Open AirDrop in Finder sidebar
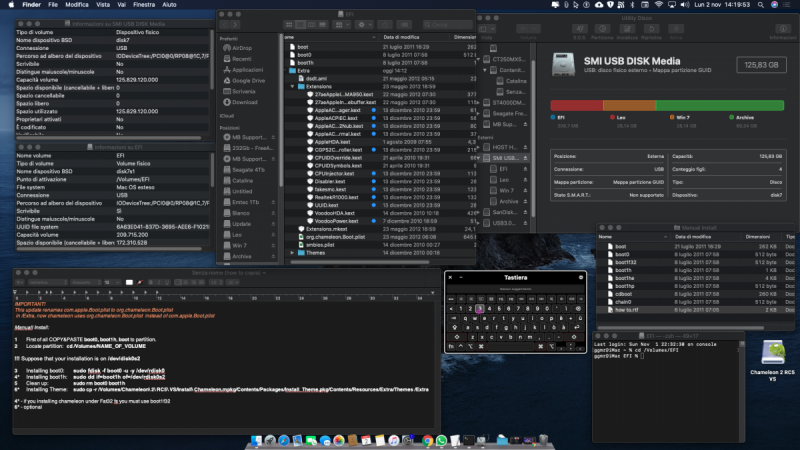 pyautogui.click(x=241, y=48)
